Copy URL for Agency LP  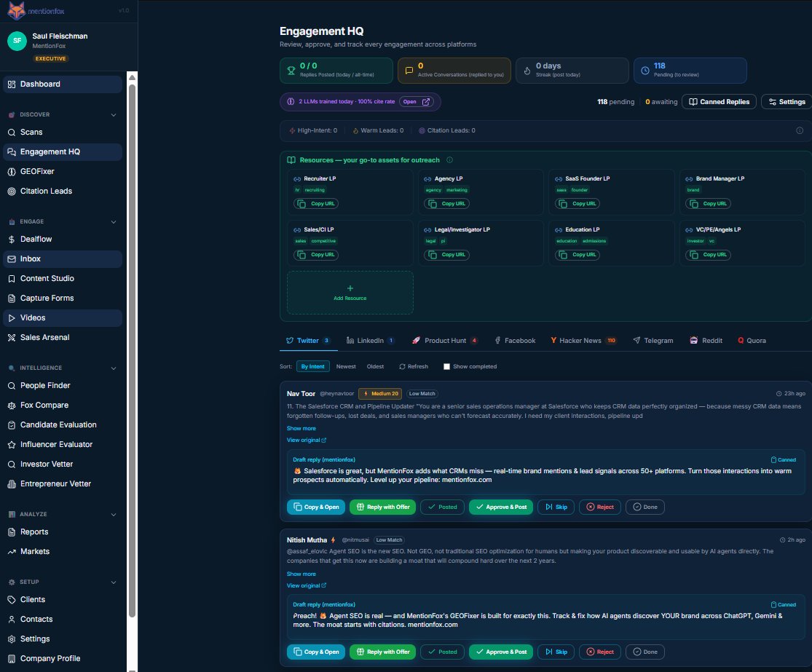point(447,204)
